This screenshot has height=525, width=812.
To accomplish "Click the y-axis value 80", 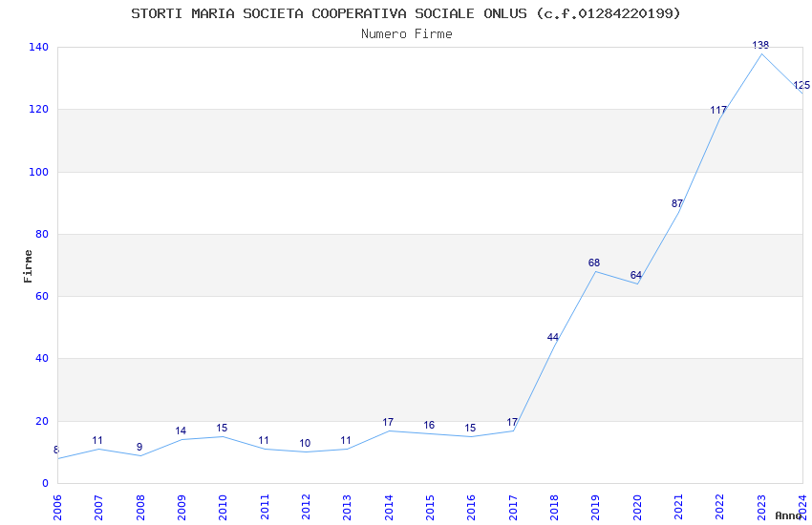I will 42,234.
